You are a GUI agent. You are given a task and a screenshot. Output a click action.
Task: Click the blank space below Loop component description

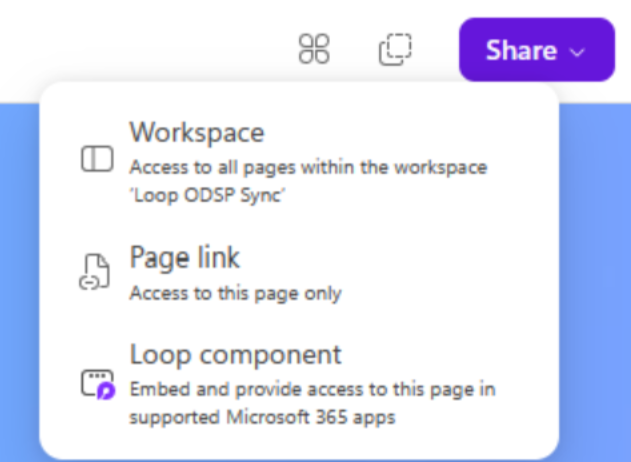300,443
